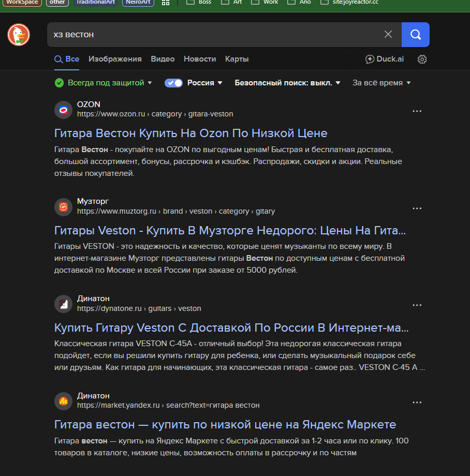Open search settings gear icon

tap(422, 59)
